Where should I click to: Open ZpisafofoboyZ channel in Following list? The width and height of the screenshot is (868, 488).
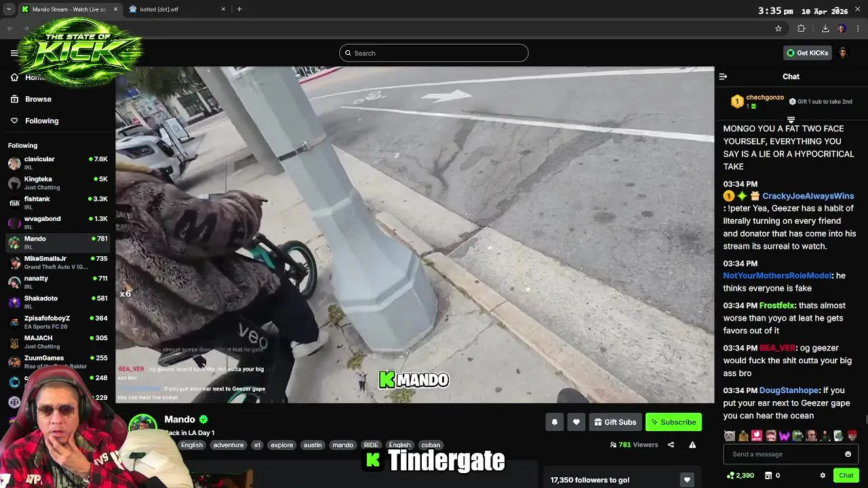pyautogui.click(x=58, y=322)
